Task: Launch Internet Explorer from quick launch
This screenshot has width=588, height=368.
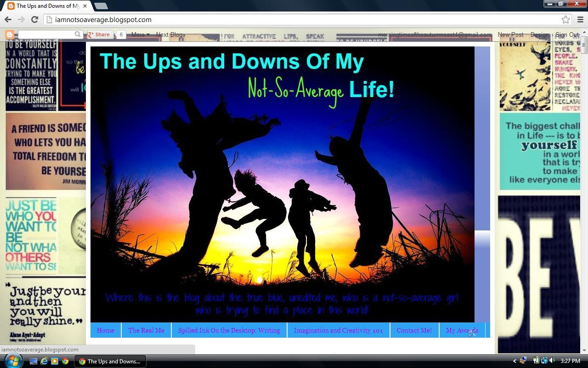Action: coord(44,361)
